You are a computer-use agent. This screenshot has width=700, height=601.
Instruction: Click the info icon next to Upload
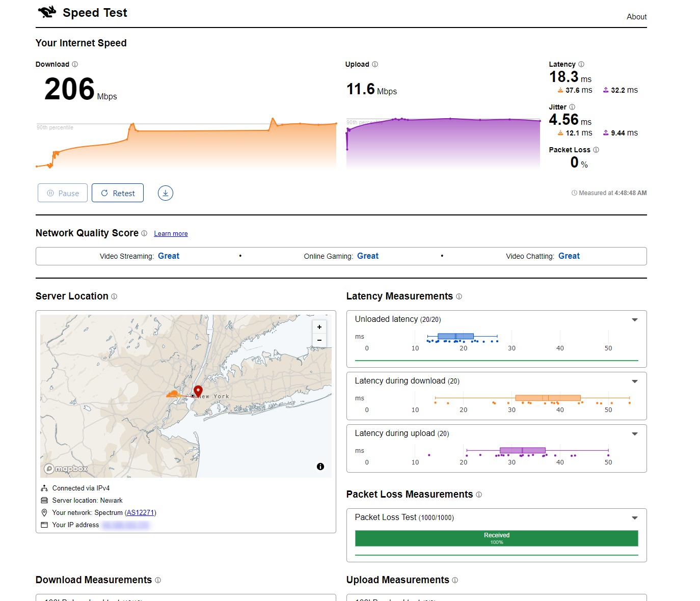[x=375, y=64]
